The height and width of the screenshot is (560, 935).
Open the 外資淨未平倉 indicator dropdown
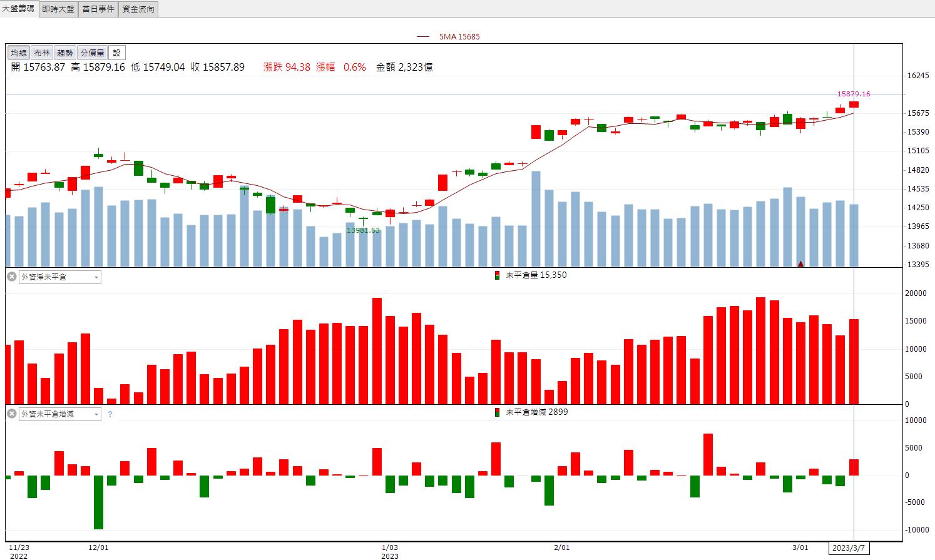60,277
